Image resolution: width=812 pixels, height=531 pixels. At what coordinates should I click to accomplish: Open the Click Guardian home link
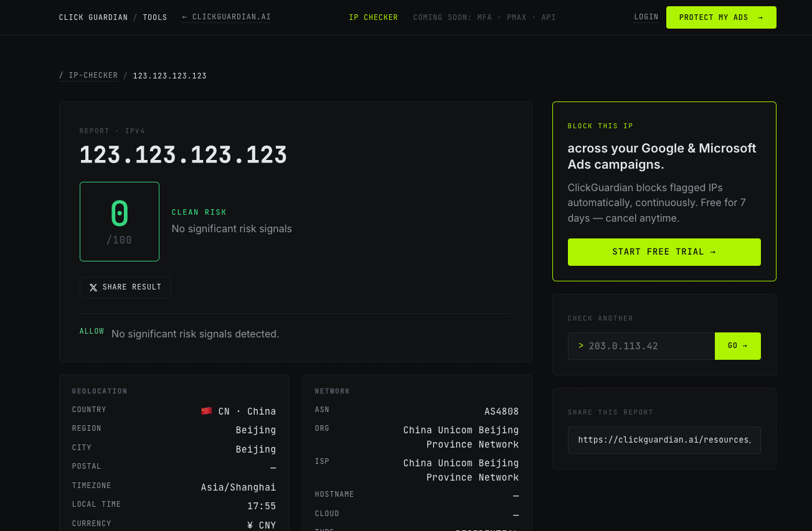tap(93, 17)
